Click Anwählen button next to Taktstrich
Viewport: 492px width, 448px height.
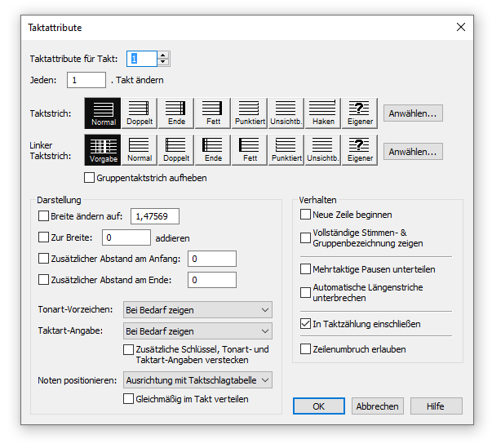(x=413, y=113)
